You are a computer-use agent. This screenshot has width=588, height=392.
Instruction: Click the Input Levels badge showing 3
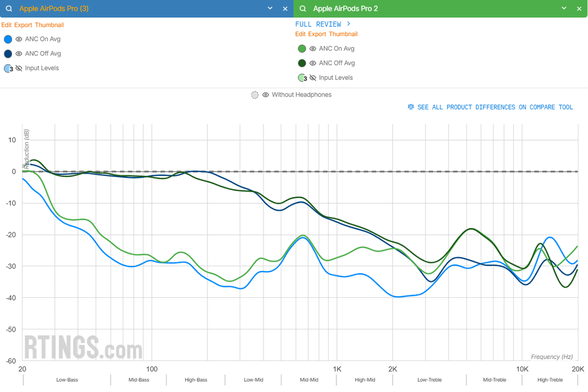tap(8, 68)
